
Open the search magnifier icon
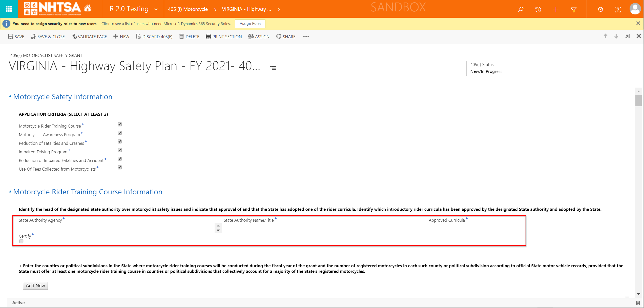pyautogui.click(x=520, y=10)
